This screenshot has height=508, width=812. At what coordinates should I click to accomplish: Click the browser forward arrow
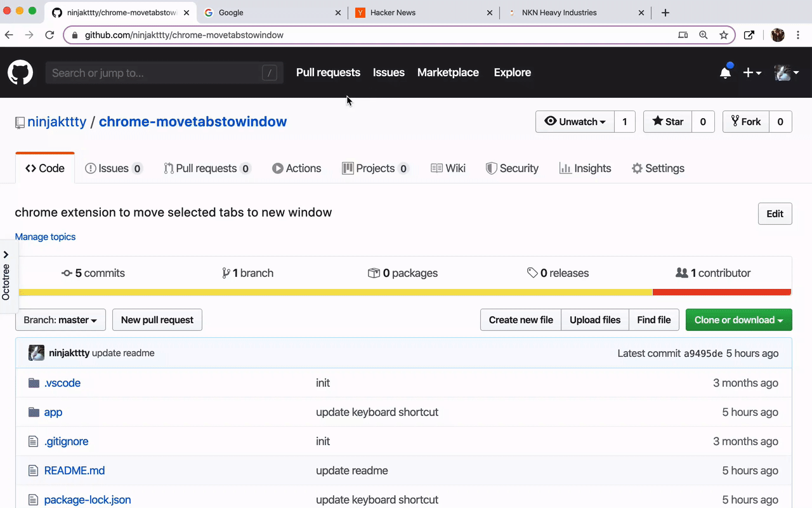click(x=29, y=35)
